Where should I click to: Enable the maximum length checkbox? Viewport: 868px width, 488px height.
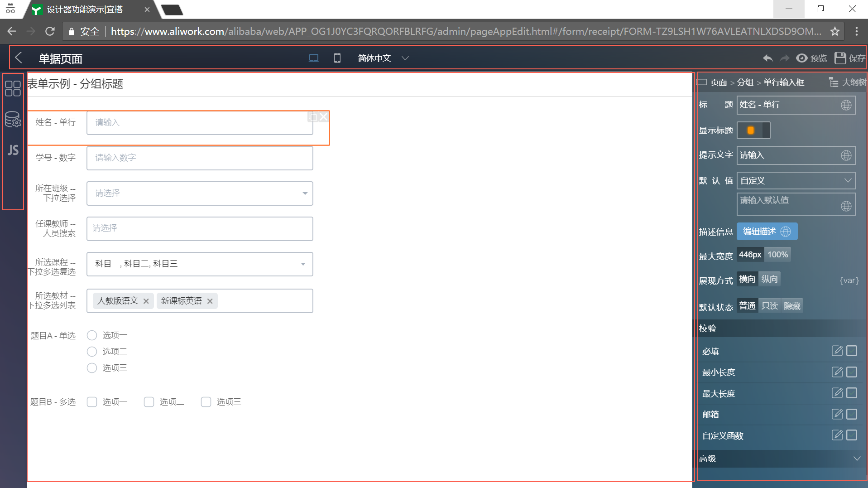click(x=852, y=393)
